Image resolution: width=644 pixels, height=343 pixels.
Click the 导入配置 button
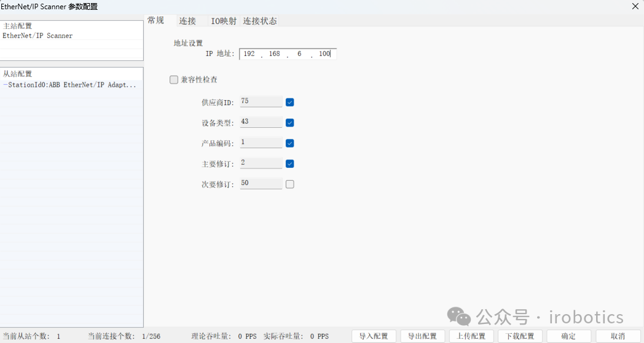point(374,336)
